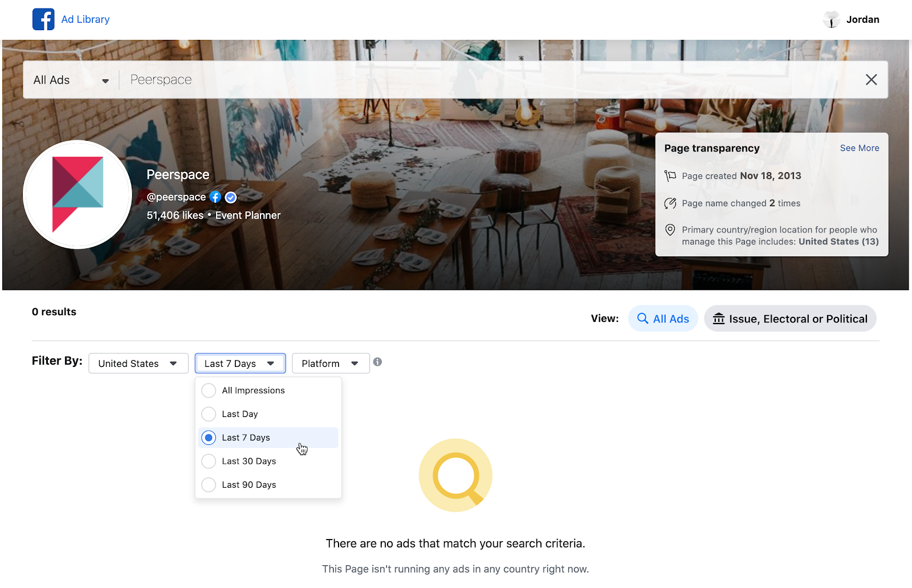Select the Last 30 Days radio option

(x=209, y=461)
